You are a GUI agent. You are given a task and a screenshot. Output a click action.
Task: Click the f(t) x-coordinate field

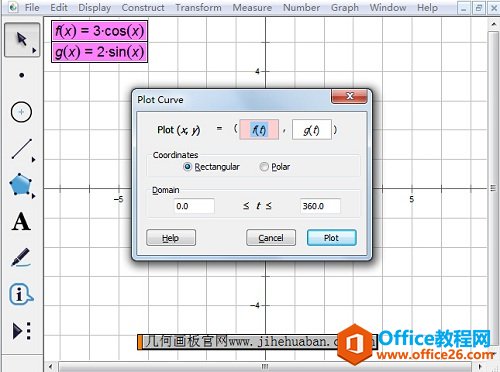coord(259,130)
